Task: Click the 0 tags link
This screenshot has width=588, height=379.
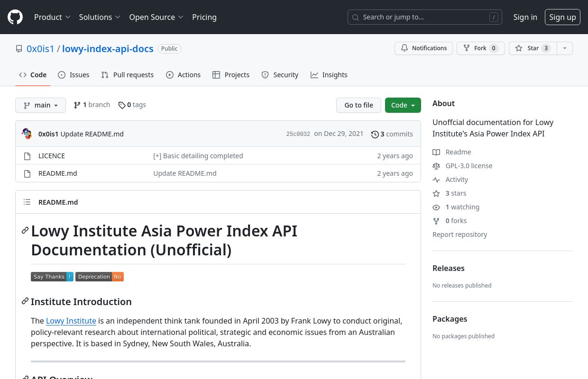Action: (x=132, y=105)
